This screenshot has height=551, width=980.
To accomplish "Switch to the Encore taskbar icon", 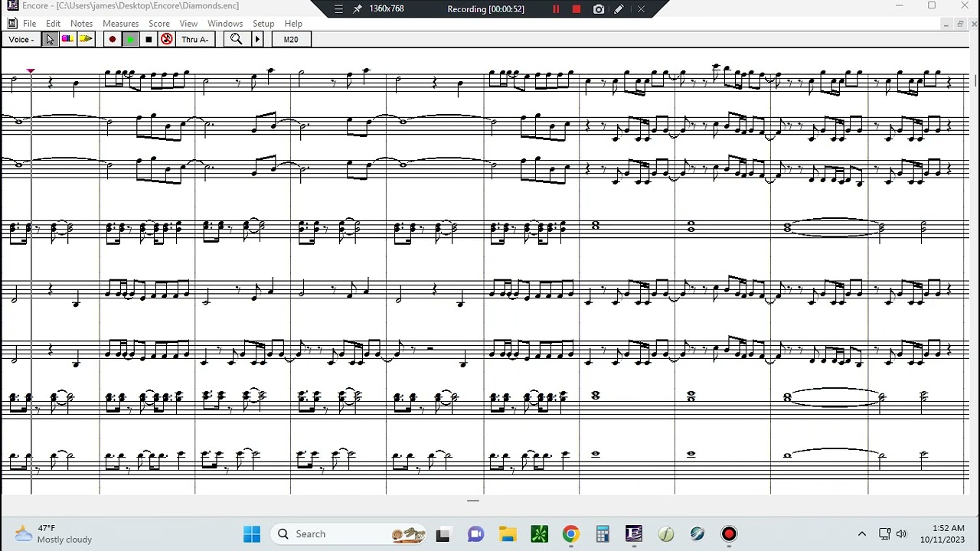I will coord(634,533).
